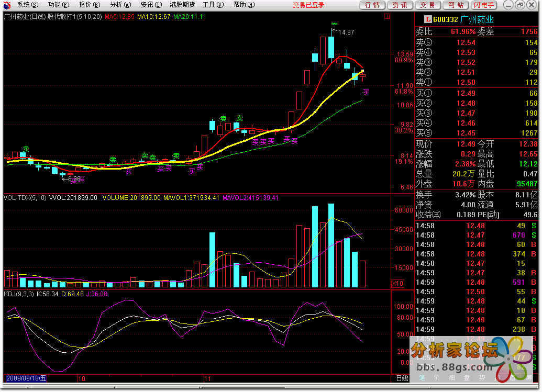Viewport: 542px width, 392px height.
Task: Toggle the small panel icon above the chart
Action: click(x=387, y=16)
